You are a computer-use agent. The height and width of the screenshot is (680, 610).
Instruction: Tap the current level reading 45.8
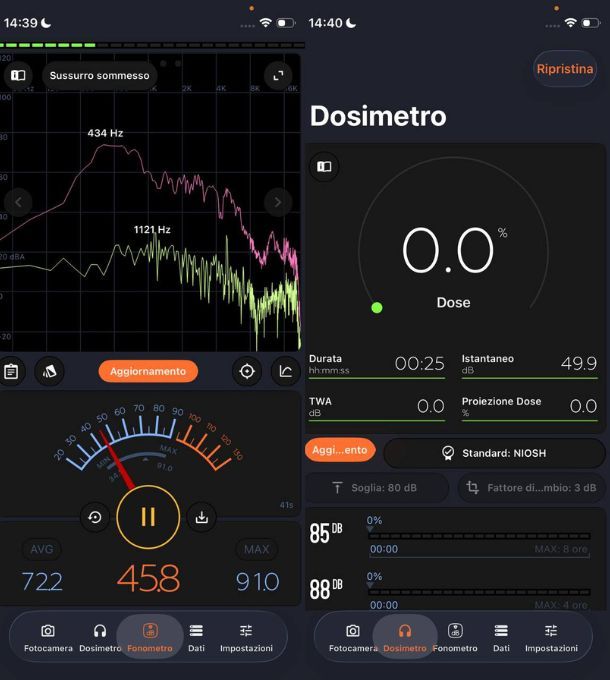[x=148, y=579]
